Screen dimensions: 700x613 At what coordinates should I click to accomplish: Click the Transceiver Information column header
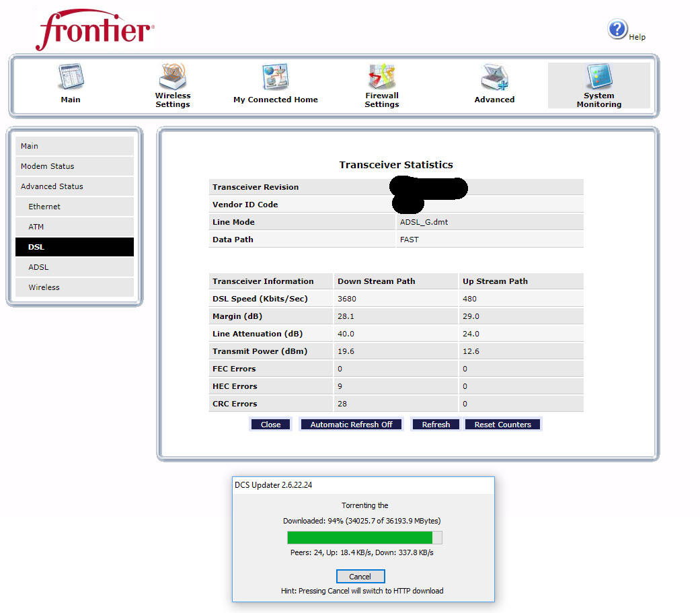click(263, 281)
